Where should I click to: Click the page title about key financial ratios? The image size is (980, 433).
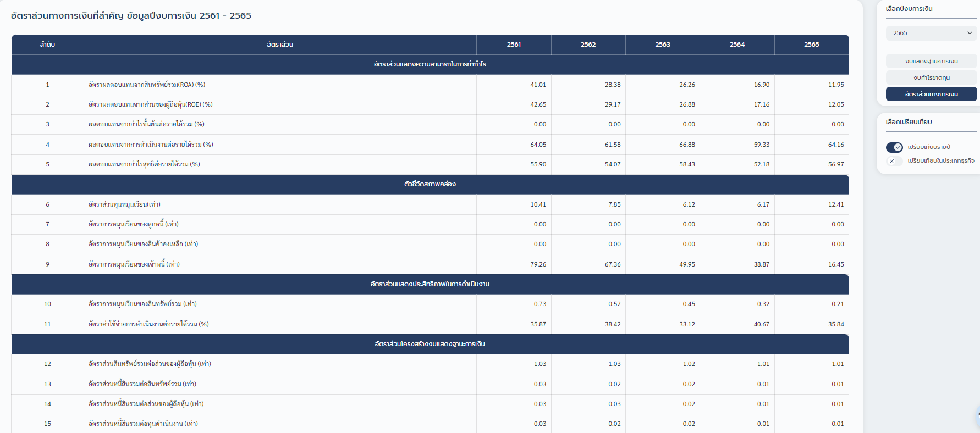tap(131, 15)
